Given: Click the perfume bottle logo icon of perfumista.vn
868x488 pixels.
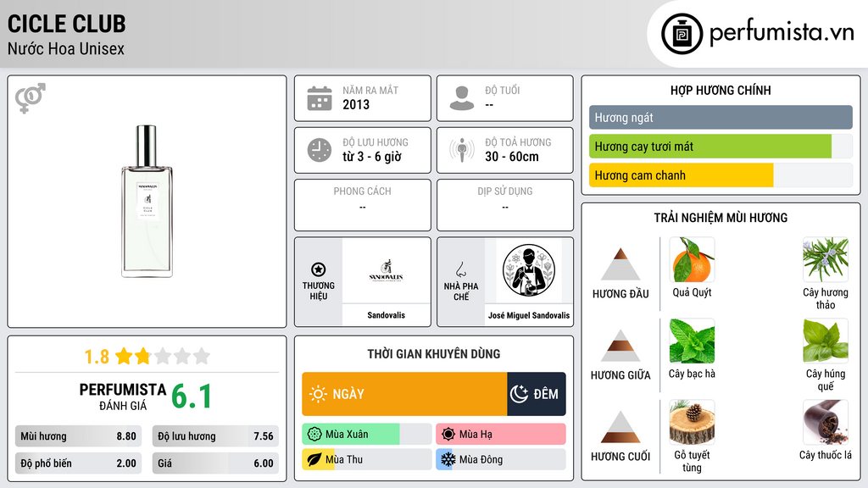Looking at the screenshot, I should pos(682,34).
